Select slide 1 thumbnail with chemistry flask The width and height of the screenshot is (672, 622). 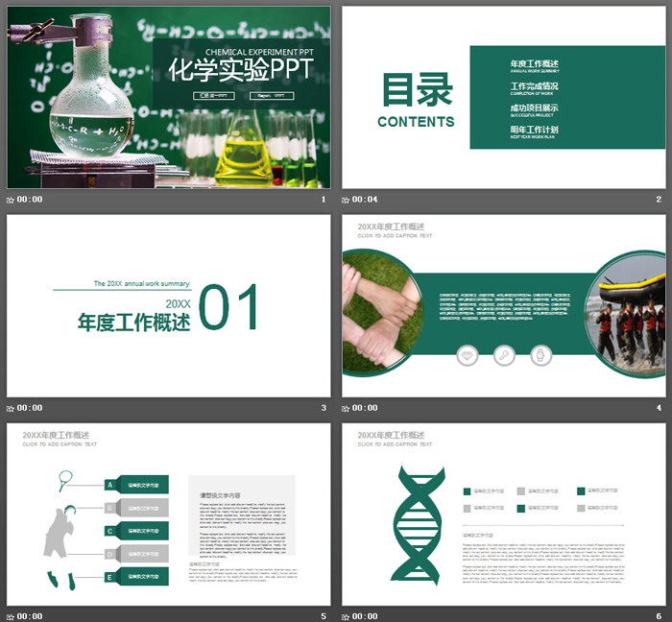coord(168,97)
